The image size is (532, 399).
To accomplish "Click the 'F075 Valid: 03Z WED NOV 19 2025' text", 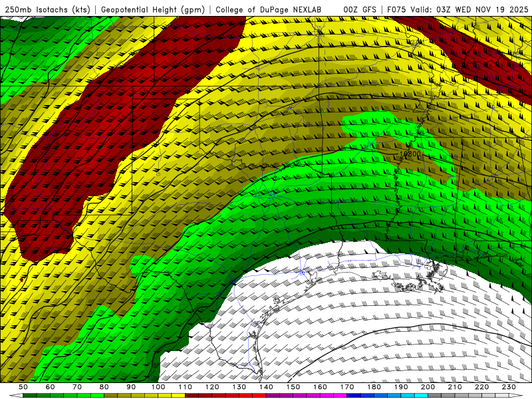I will click(x=458, y=10).
